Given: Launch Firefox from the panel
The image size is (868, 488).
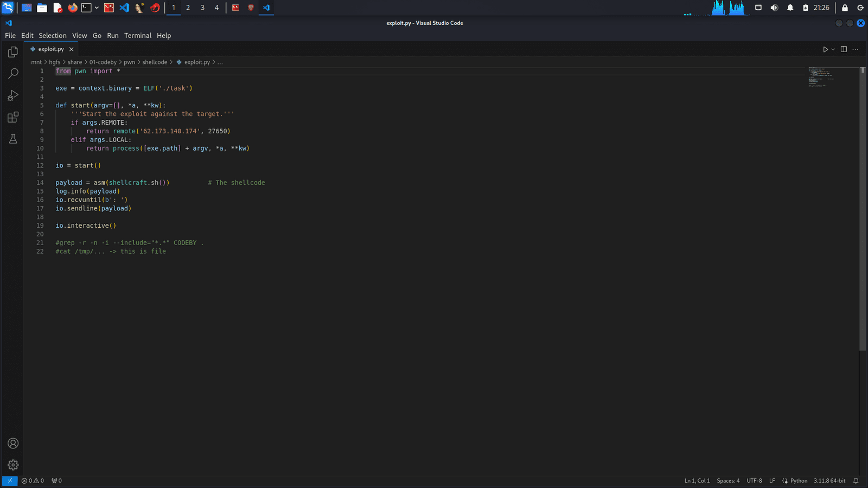Looking at the screenshot, I should pos(73,8).
